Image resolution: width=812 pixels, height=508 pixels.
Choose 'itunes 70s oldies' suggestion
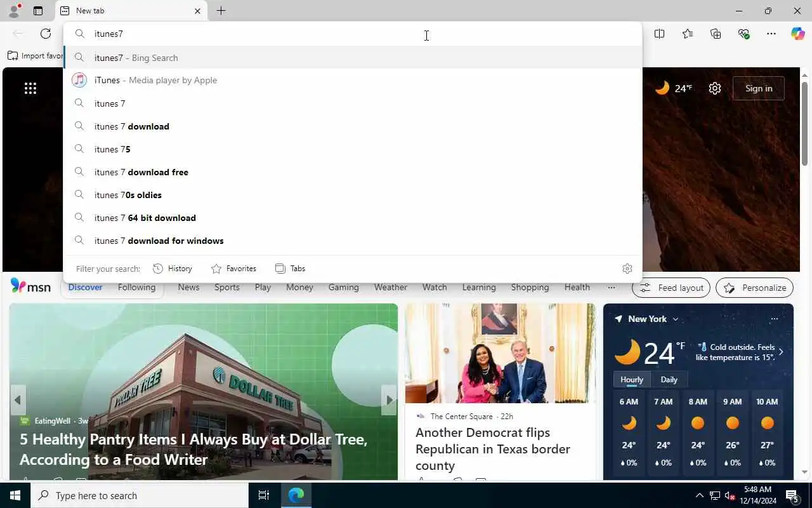(x=353, y=195)
